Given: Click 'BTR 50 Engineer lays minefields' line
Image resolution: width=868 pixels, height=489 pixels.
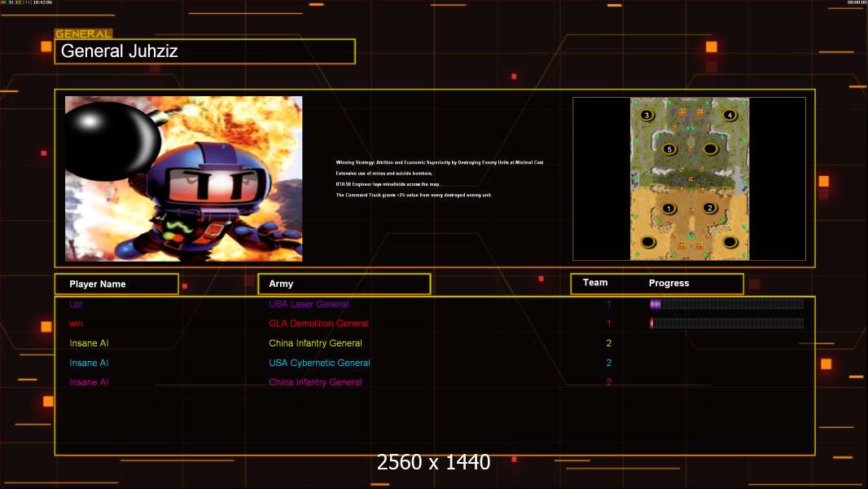Looking at the screenshot, I should click(388, 184).
